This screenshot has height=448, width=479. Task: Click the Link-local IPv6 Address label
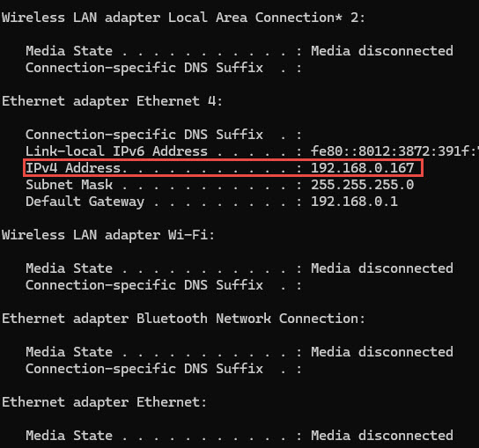[x=117, y=151]
